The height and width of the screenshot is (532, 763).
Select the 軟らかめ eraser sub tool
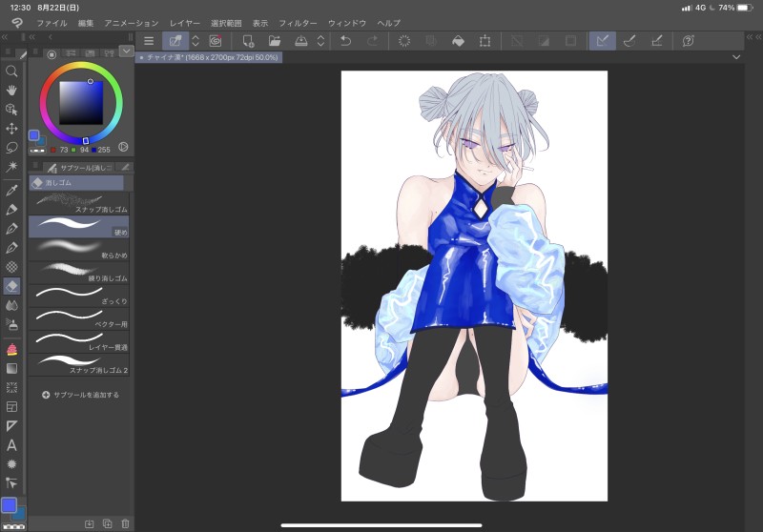79,250
